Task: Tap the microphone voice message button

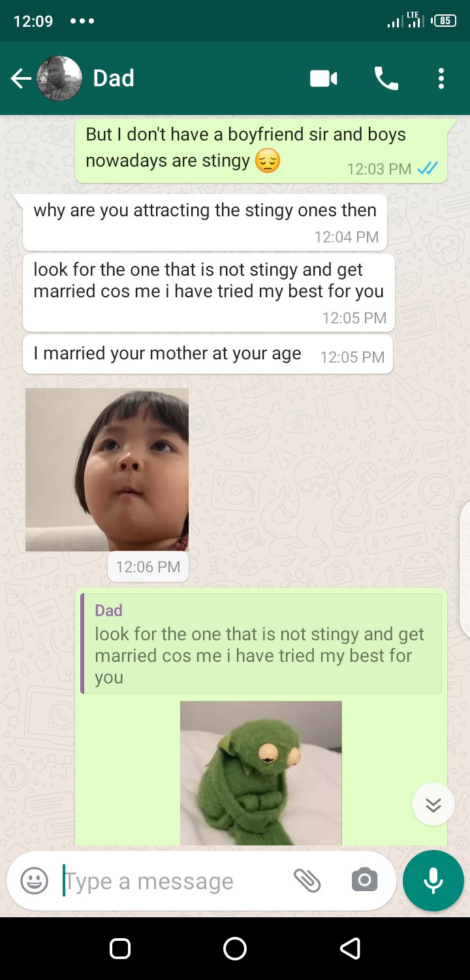Action: point(433,881)
